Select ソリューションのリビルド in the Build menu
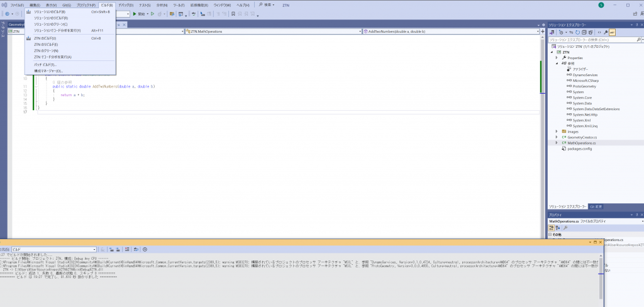This screenshot has height=307, width=644. pos(51,18)
